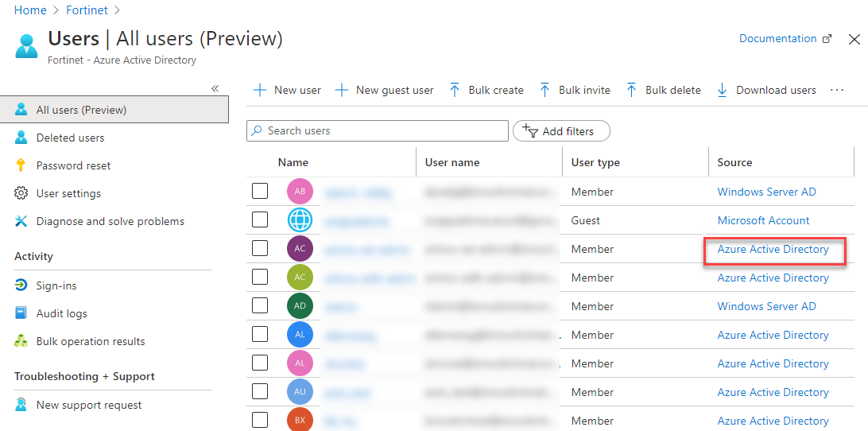Image resolution: width=868 pixels, height=431 pixels.
Task: Check the box for purple AC user row
Action: click(x=260, y=248)
